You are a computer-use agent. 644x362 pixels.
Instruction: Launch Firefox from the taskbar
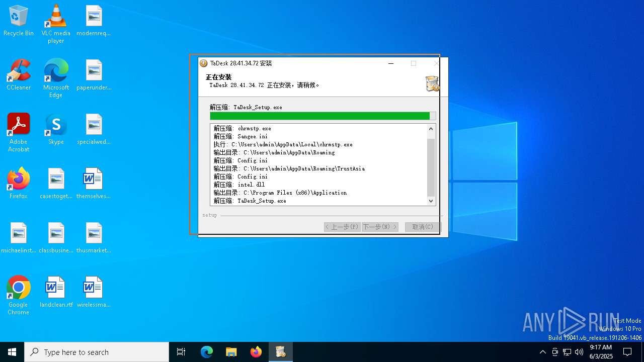tap(256, 352)
